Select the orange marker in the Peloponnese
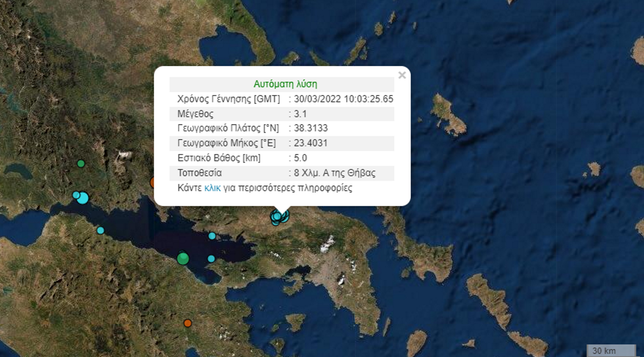Viewport: 644px width, 357px height. (x=187, y=323)
